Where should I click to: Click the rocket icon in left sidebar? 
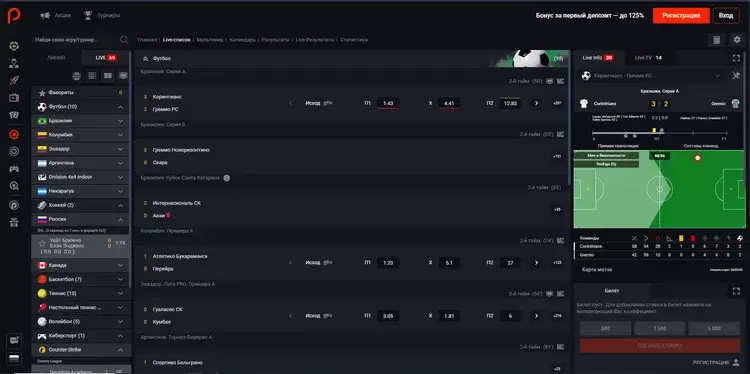point(14,80)
